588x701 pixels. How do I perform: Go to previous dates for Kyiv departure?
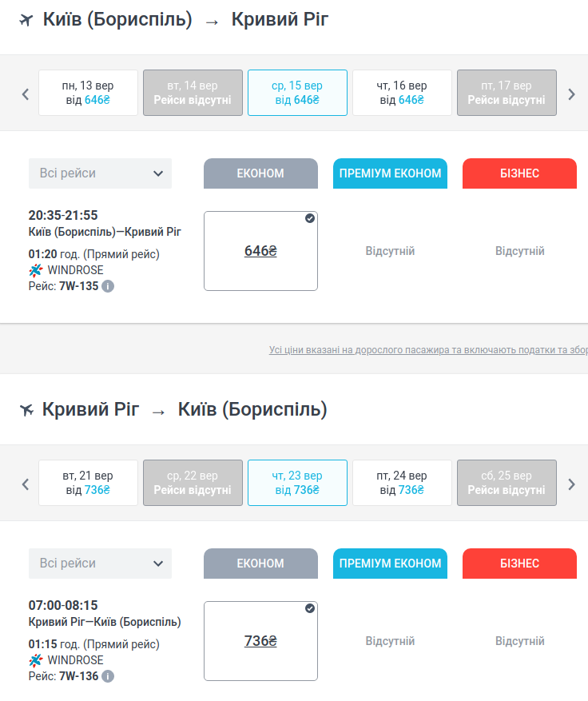click(x=26, y=94)
